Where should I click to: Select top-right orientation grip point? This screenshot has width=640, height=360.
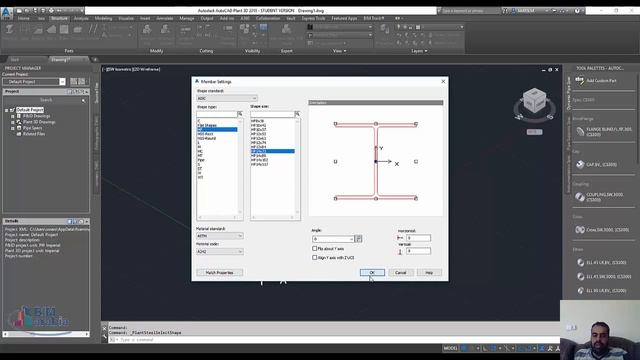tap(416, 124)
